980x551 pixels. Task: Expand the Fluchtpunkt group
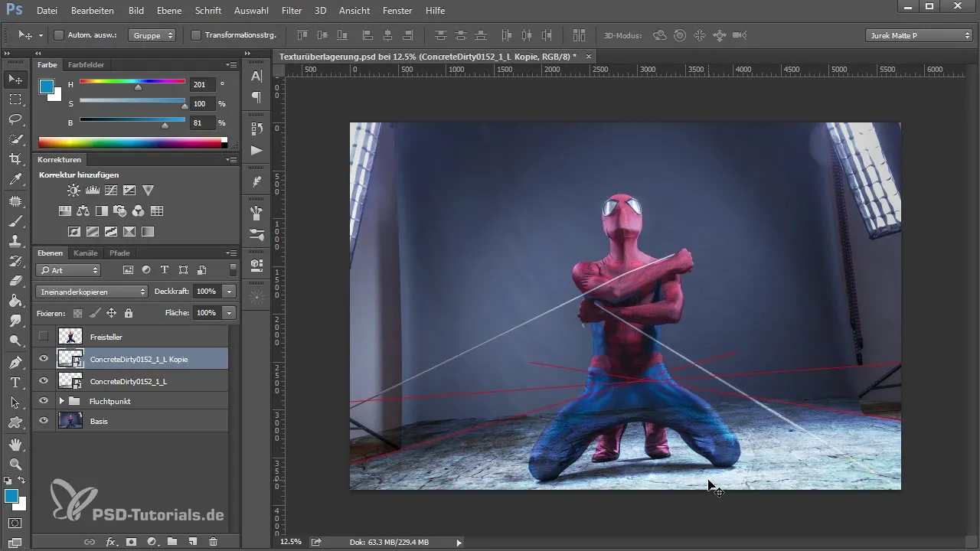coord(61,401)
